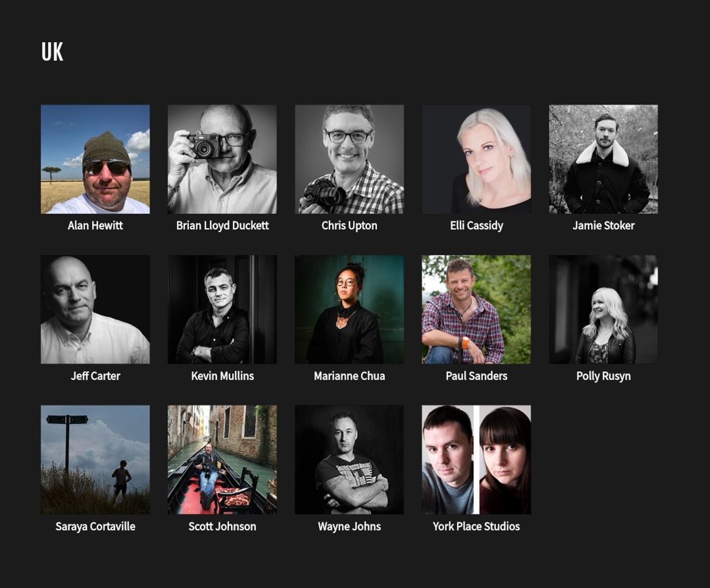Open Elli Cassidy's portrait

pyautogui.click(x=476, y=159)
